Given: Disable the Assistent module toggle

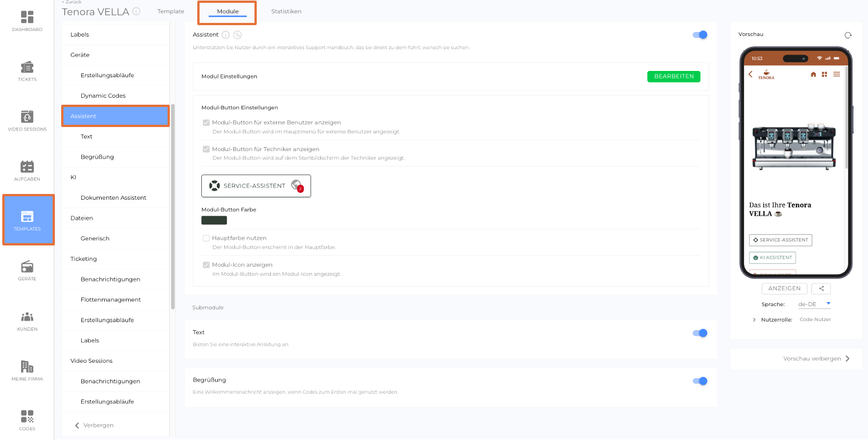Looking at the screenshot, I should click(x=700, y=35).
